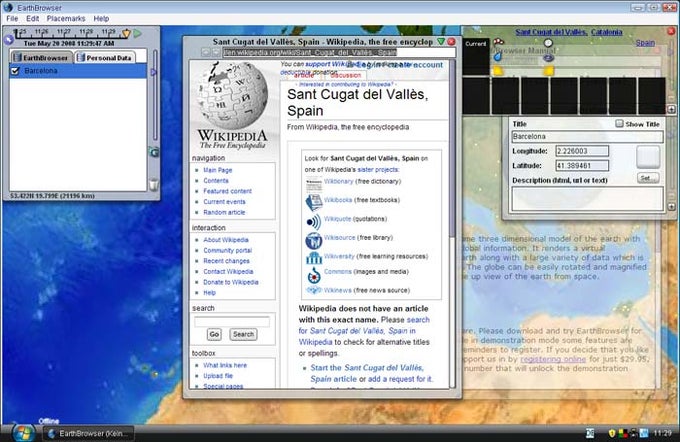
Task: Click the plus button beside forecast tiles
Action: [671, 109]
